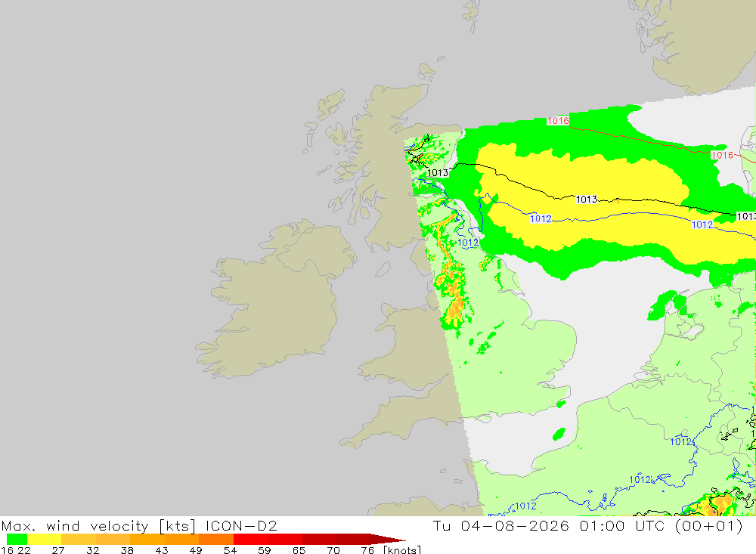Click the 'Tu 04-08-2026 01:00 UTC (00+01)' timestamp
Screen dimensions: 756x554
point(587,525)
